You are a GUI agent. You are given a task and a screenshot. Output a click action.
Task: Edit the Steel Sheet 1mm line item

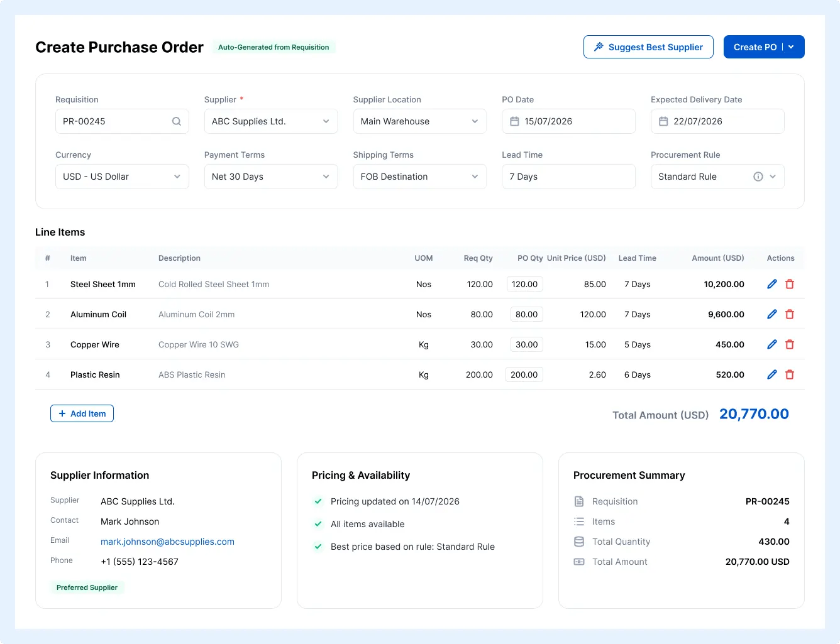772,284
